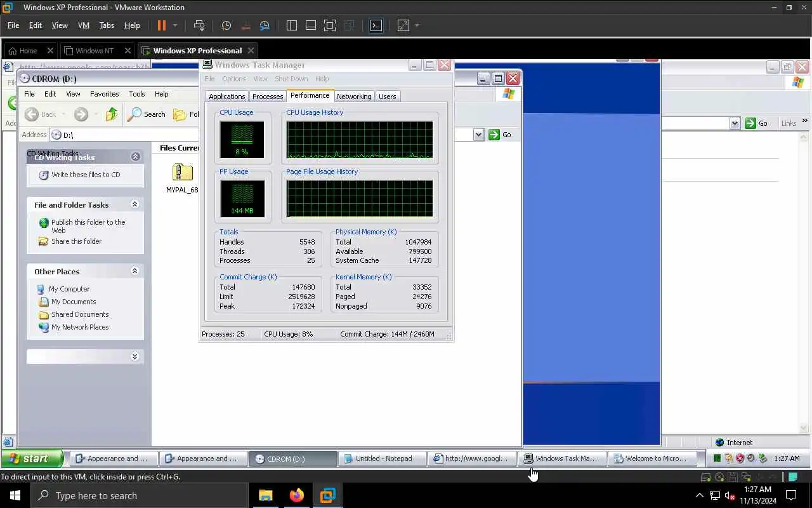
Task: Click VMware Workstation on Windows taskbar
Action: 327,495
